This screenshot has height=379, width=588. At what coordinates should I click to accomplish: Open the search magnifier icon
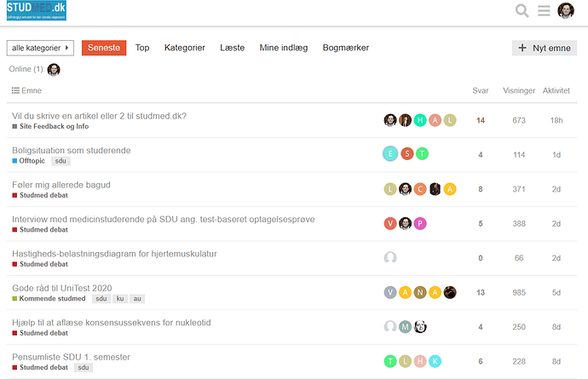[522, 10]
